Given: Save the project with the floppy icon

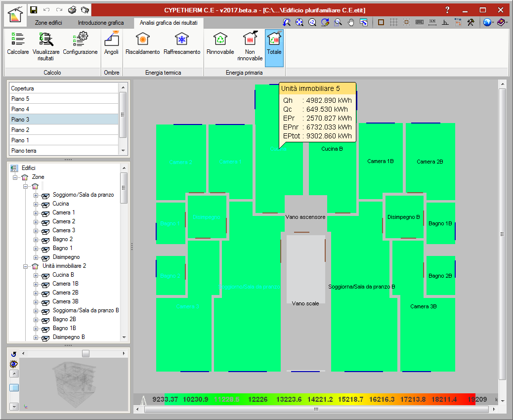Looking at the screenshot, I should click(34, 10).
